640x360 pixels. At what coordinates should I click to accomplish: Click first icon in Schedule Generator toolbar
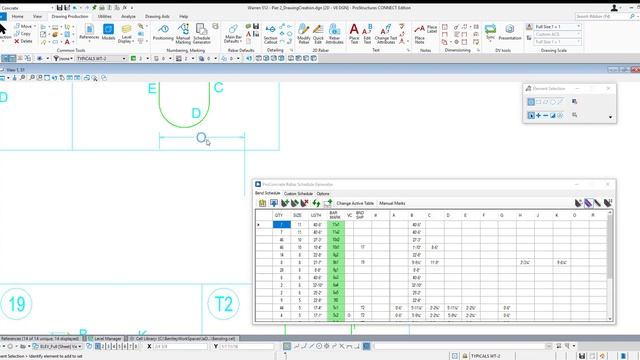pyautogui.click(x=262, y=203)
